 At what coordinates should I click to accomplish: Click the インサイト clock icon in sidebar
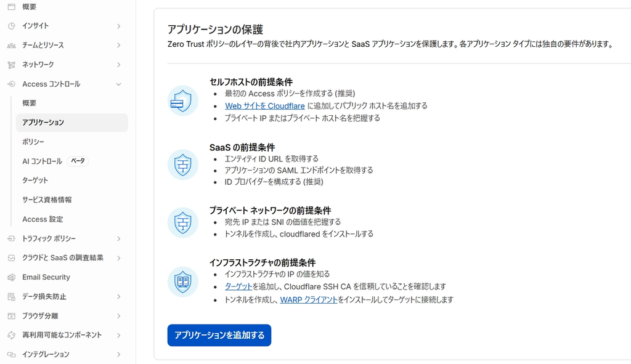[x=12, y=26]
